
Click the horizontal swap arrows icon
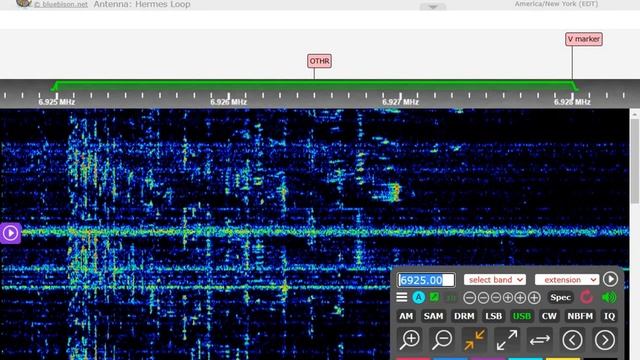pos(540,340)
